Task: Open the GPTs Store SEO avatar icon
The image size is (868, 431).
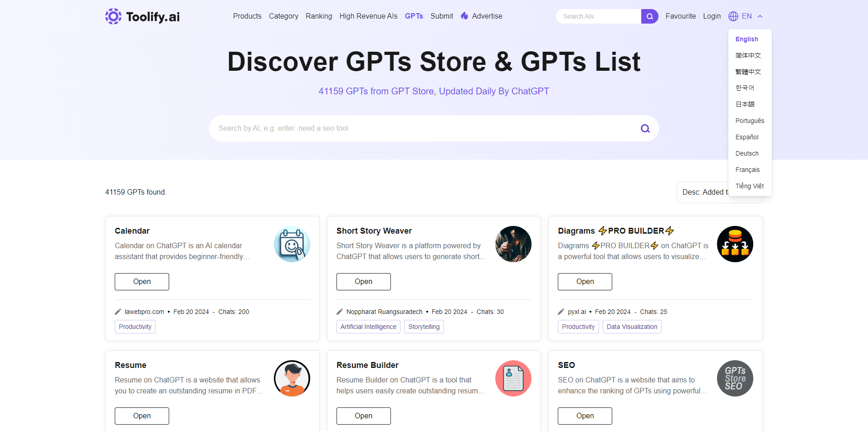Action: [735, 378]
